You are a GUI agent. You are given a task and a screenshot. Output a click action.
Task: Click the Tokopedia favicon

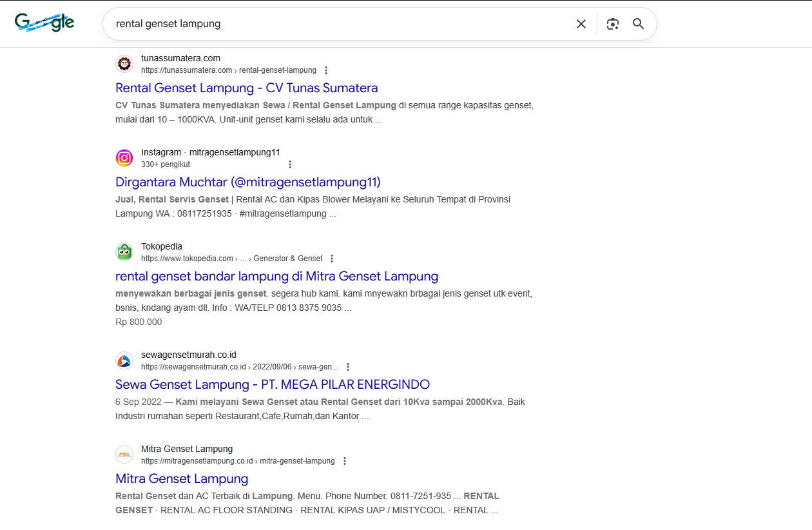(x=124, y=252)
